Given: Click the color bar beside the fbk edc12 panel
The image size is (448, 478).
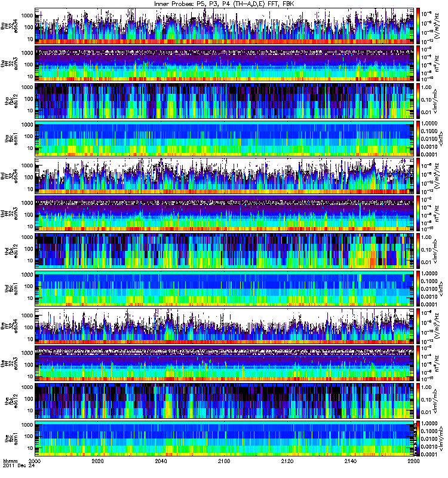Looking at the screenshot, I should (418, 401).
